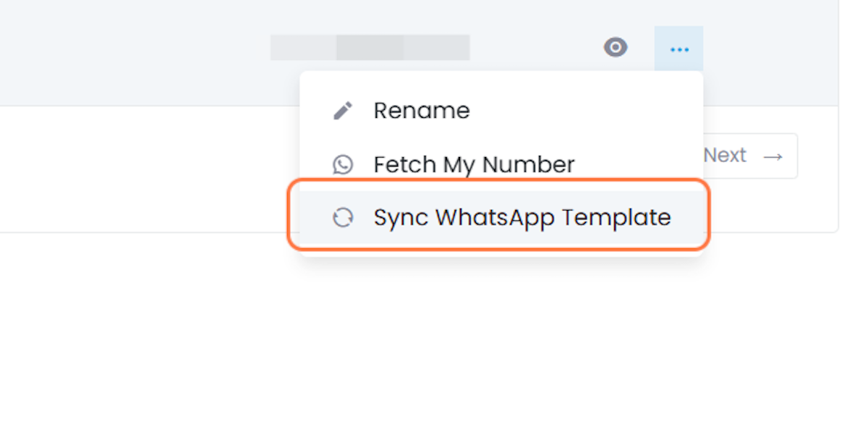This screenshot has height=435, width=868.
Task: Choose Fetch My Number from menu
Action: pos(501,164)
